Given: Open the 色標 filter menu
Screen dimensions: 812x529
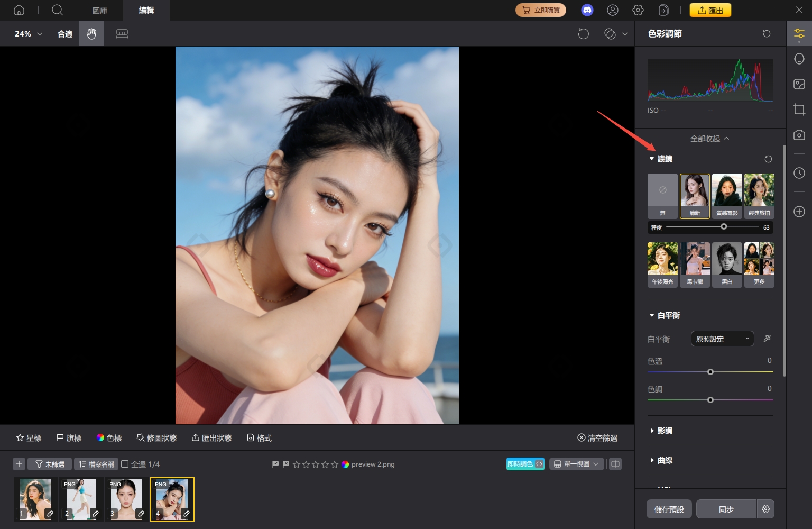Looking at the screenshot, I should (x=109, y=437).
